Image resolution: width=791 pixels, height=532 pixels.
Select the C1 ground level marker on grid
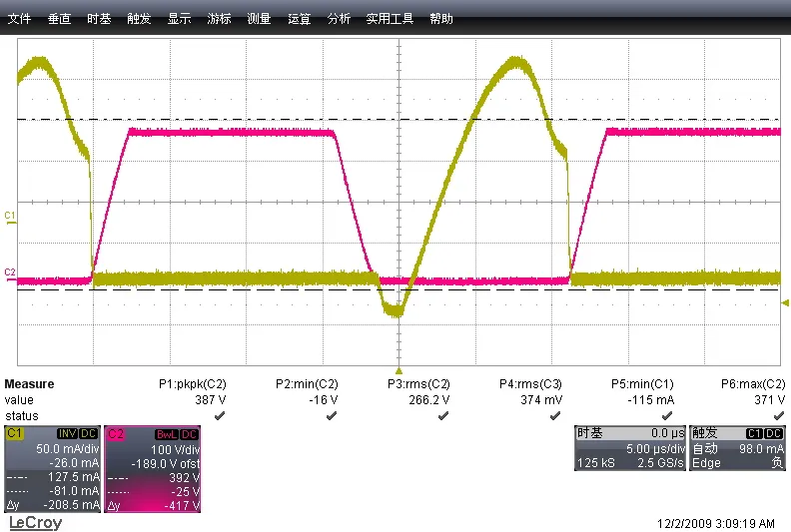point(10,218)
